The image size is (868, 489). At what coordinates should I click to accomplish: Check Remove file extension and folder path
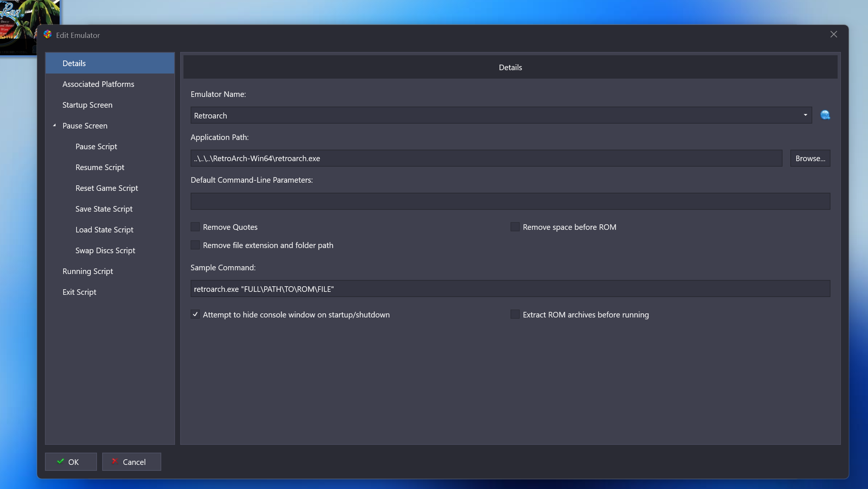point(195,245)
